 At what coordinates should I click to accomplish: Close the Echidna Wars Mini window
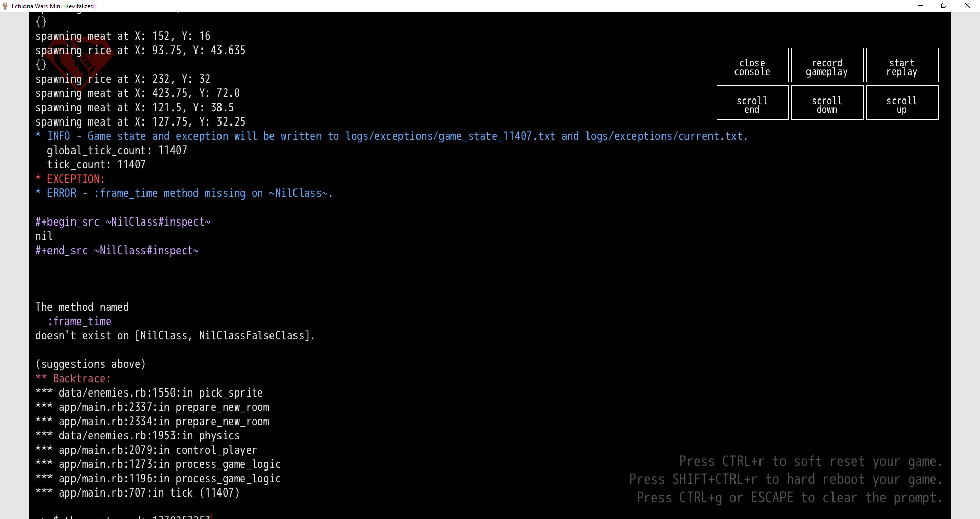(967, 6)
